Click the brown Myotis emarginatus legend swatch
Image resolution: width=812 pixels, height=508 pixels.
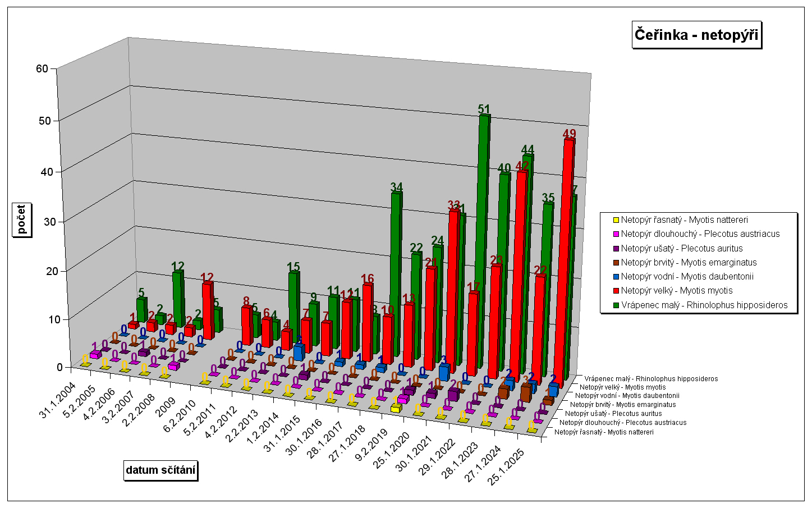(616, 263)
